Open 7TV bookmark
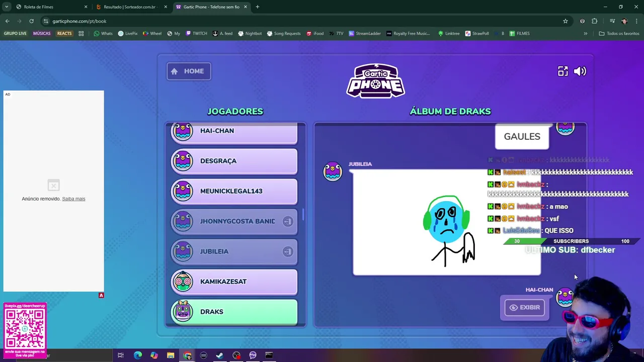Viewport: 644px width, 362px height. click(336, 34)
